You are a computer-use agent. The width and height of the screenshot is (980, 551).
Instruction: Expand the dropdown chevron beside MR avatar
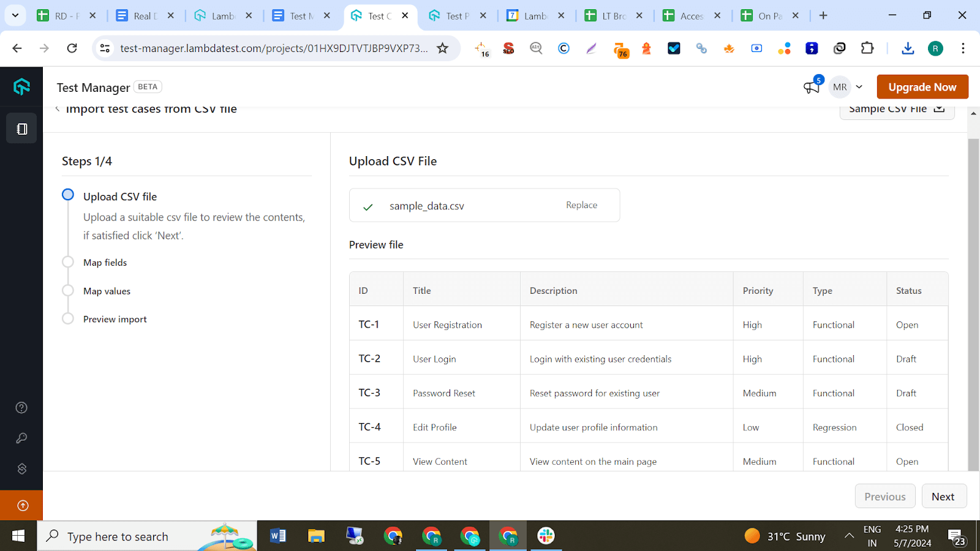point(859,87)
